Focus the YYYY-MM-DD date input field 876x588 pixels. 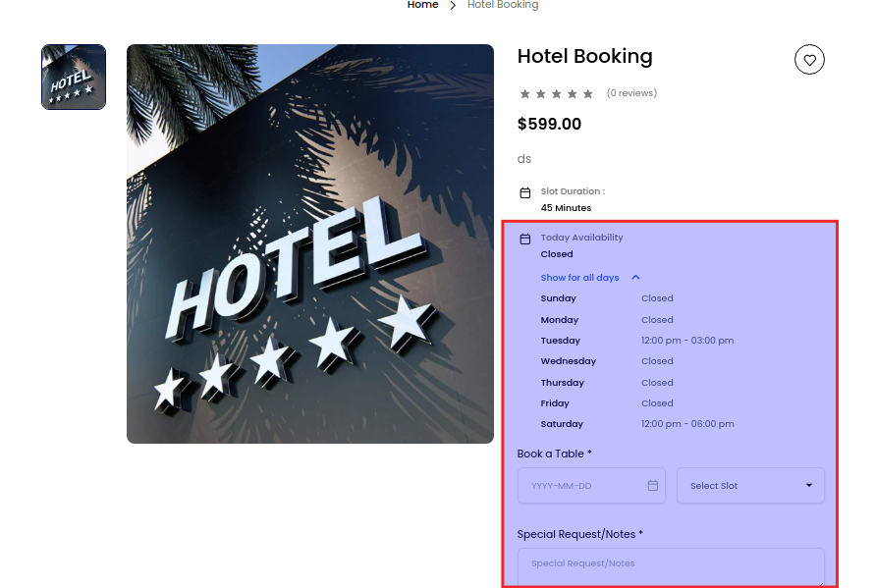[584, 486]
